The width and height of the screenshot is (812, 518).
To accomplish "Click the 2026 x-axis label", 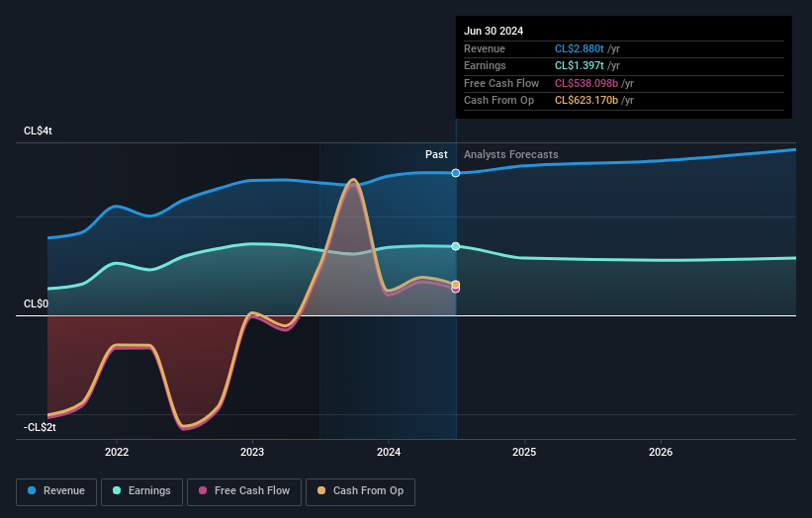I will [x=661, y=452].
